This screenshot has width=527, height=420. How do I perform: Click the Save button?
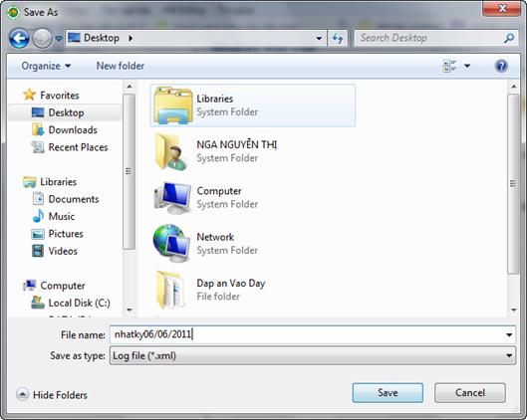(388, 393)
